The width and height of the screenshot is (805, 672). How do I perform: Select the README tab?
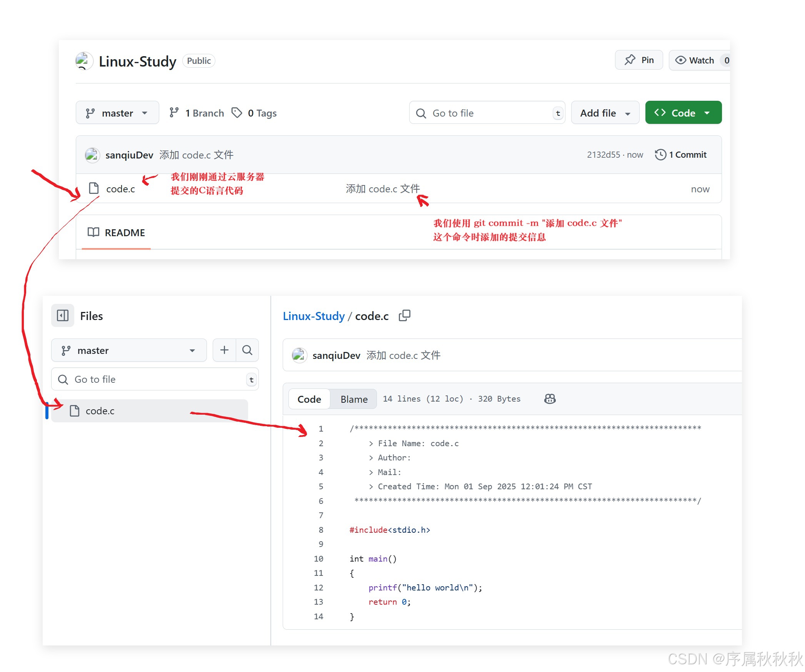click(x=117, y=233)
